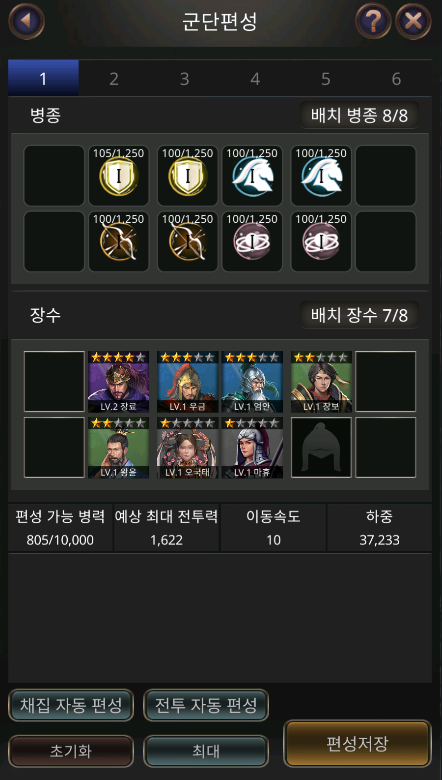Switch to legion tab 2
442x780 pixels.
coord(114,79)
